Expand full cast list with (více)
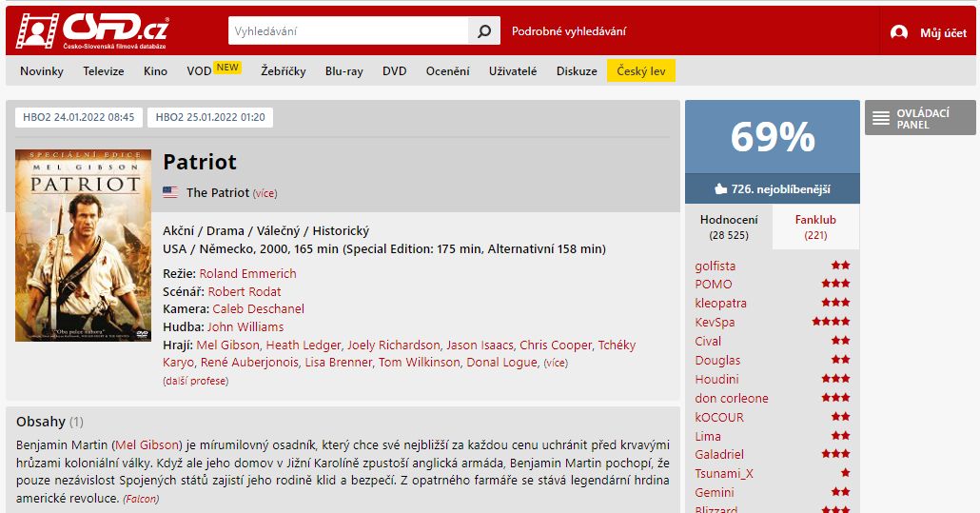This screenshot has height=513, width=980. tap(556, 363)
